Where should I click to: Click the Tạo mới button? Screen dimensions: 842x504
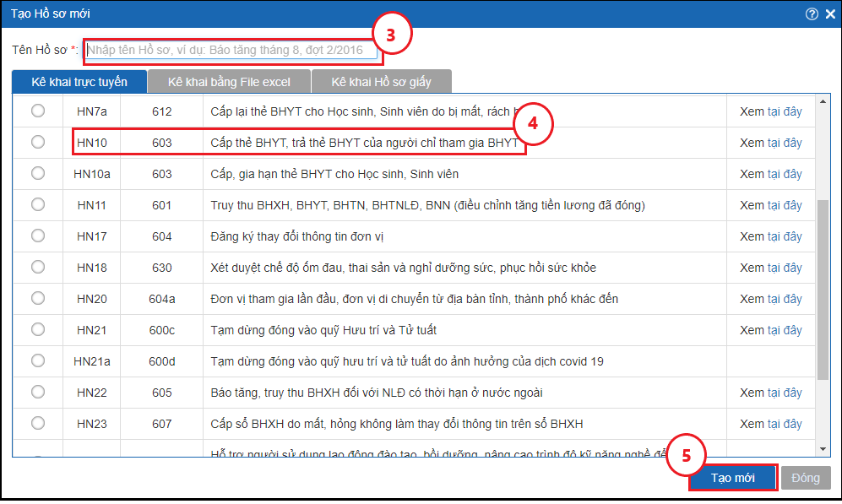pos(732,478)
